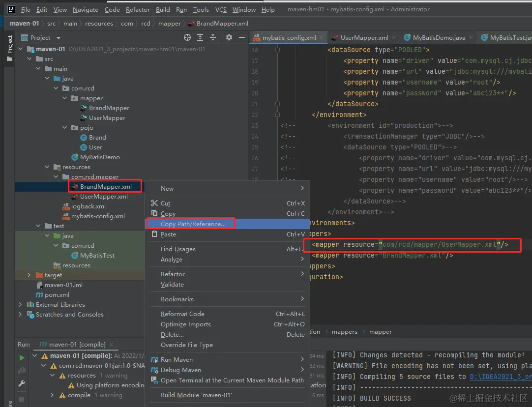Open the Project view dropdown arrow

pyautogui.click(x=59, y=38)
